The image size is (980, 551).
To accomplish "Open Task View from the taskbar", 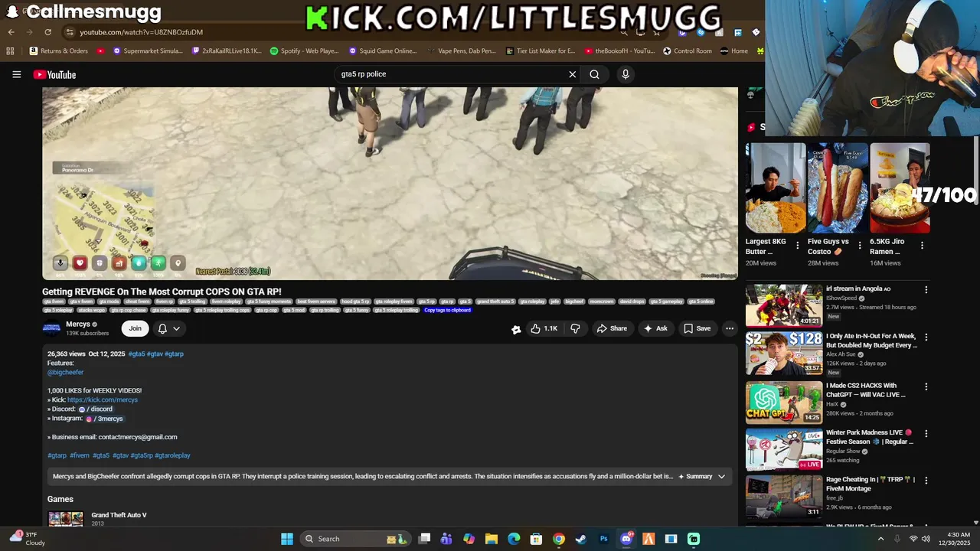I will pyautogui.click(x=425, y=539).
